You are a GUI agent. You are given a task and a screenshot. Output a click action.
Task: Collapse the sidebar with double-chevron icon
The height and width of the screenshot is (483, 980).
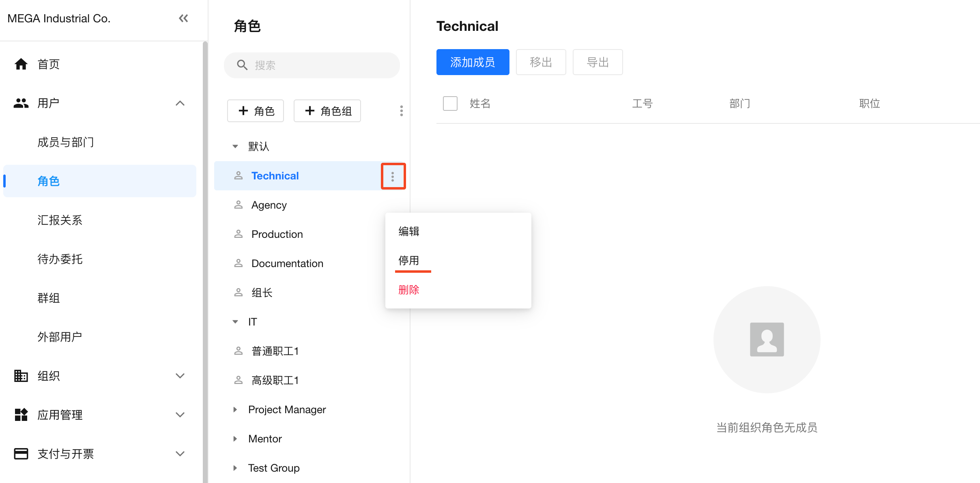coord(183,18)
